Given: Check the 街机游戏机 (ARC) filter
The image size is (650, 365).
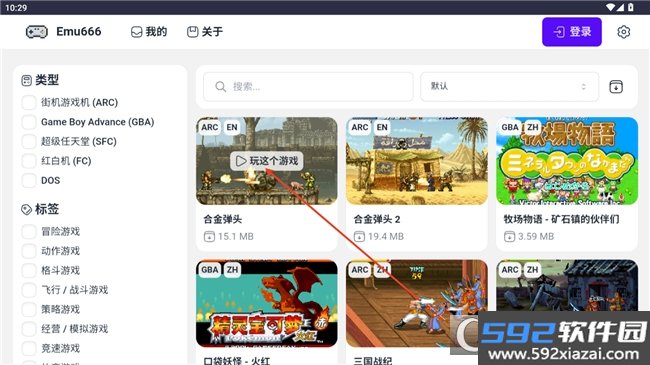Looking at the screenshot, I should [29, 102].
